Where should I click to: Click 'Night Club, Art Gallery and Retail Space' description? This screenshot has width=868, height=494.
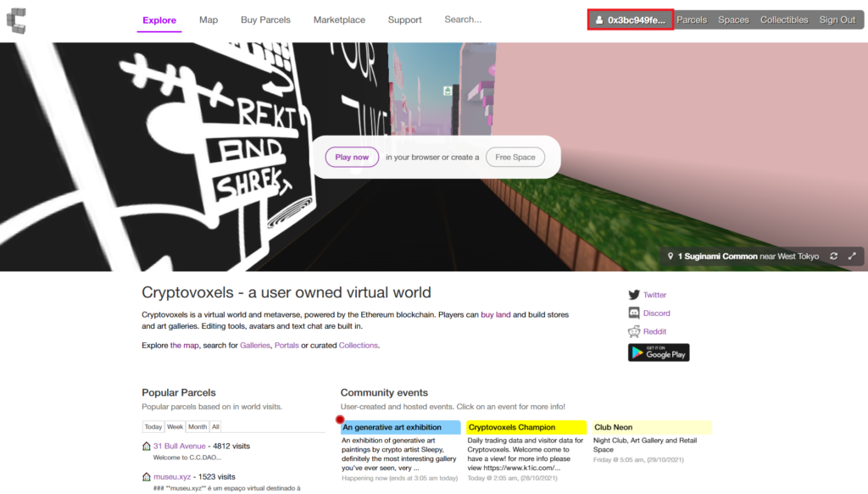click(x=645, y=445)
